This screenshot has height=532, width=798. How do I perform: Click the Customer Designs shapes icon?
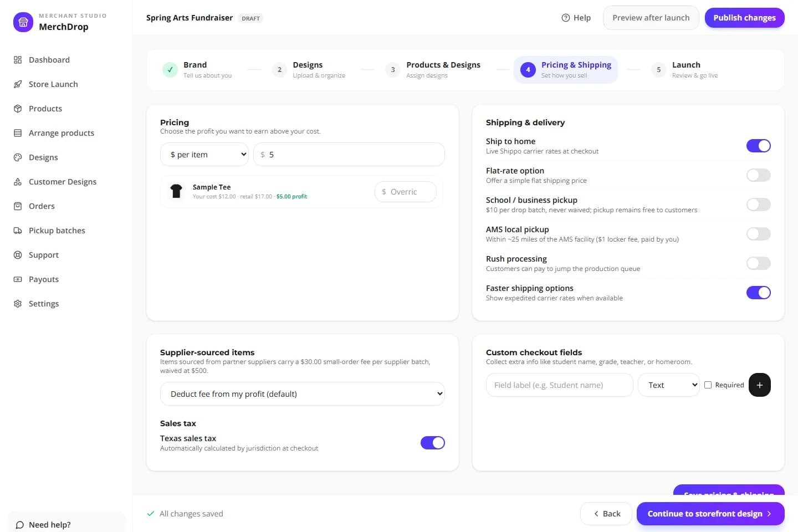(x=18, y=182)
